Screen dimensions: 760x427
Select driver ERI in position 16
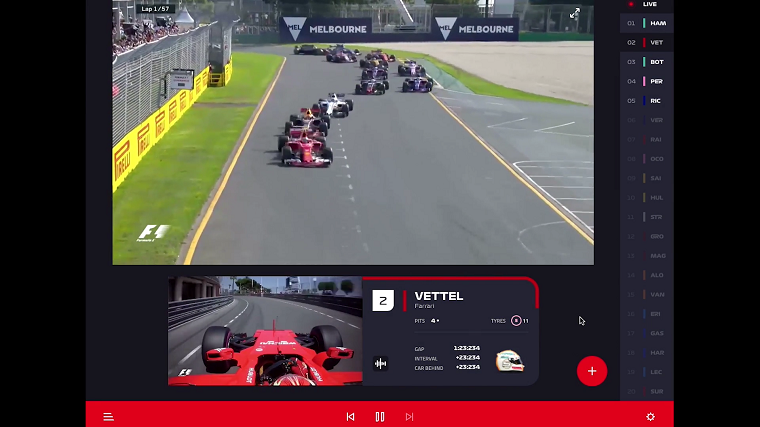point(647,314)
